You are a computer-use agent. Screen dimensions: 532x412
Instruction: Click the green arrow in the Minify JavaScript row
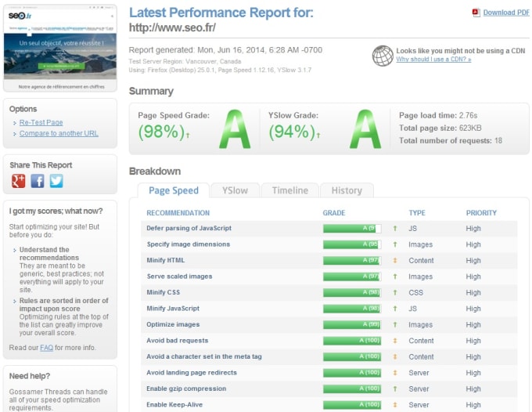[395, 309]
